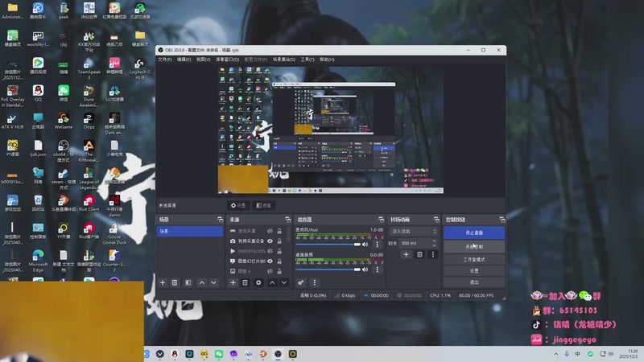Enable 工作室模式 in the controls dock
Image resolution: width=644 pixels, height=362 pixels.
tap(474, 259)
